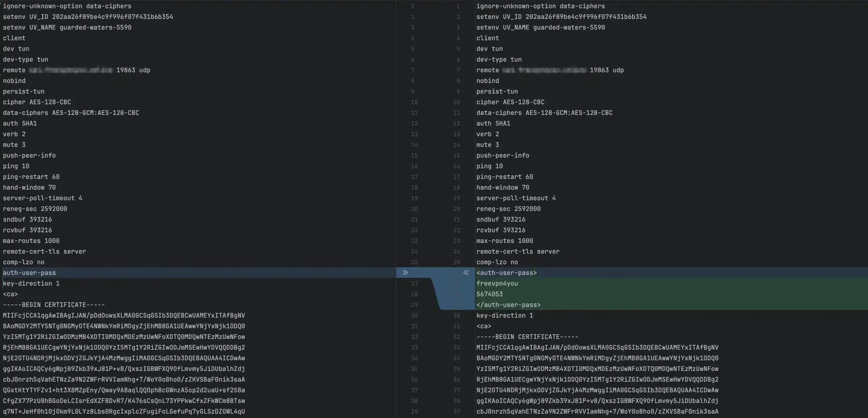Click the BEGIN CERTIFICATE line in left pane

tap(54, 305)
